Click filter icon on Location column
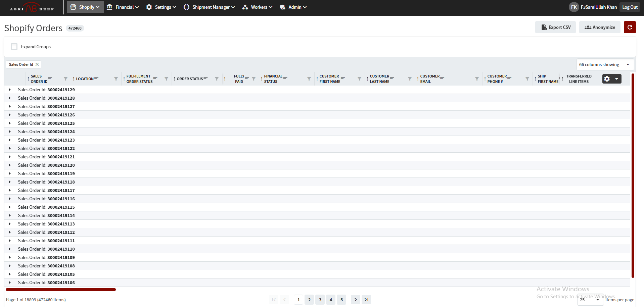 (x=116, y=79)
